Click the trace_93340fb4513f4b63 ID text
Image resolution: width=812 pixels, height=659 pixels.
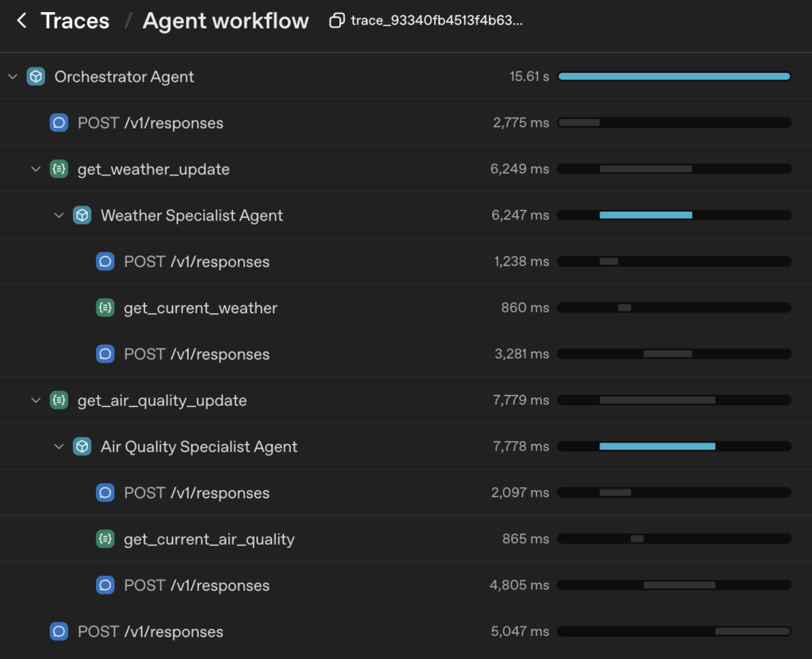tap(436, 21)
